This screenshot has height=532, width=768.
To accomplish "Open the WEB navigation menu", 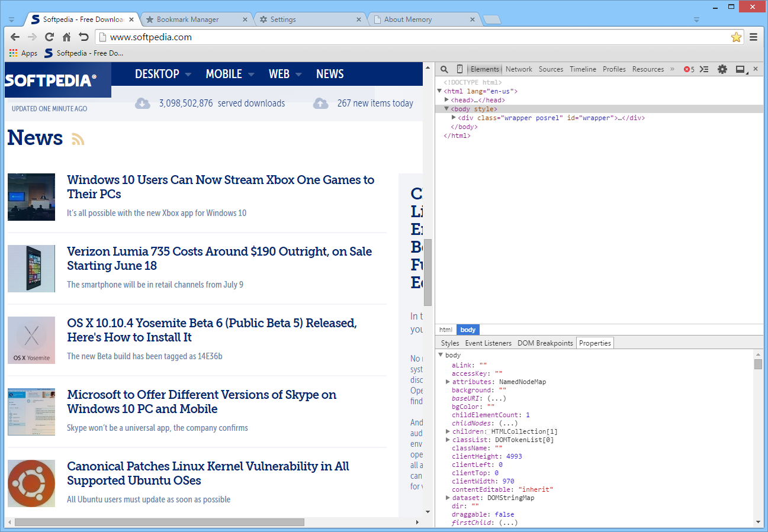I will pos(285,74).
